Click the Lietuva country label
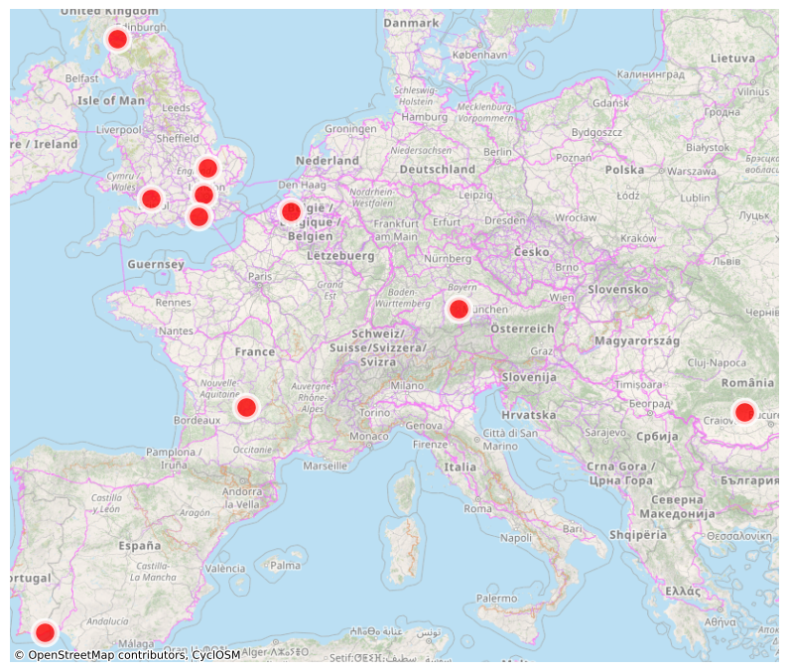 pyautogui.click(x=732, y=59)
